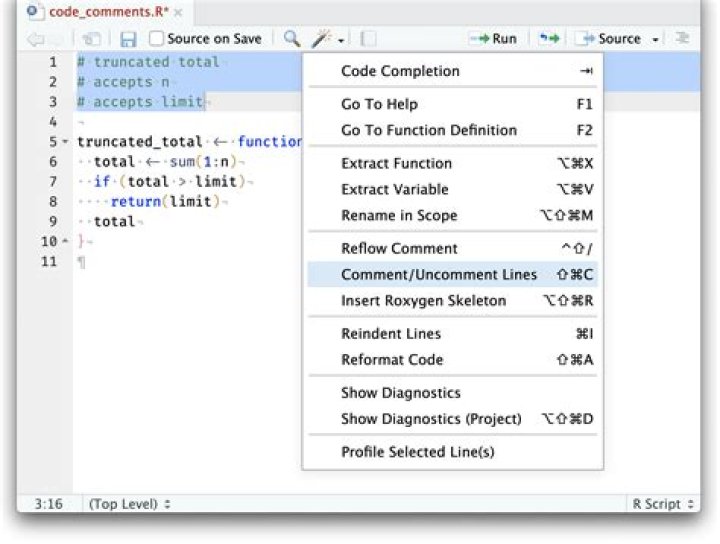The image size is (720, 544).
Task: Click 'truncated_total' on line 5
Action: (x=140, y=142)
